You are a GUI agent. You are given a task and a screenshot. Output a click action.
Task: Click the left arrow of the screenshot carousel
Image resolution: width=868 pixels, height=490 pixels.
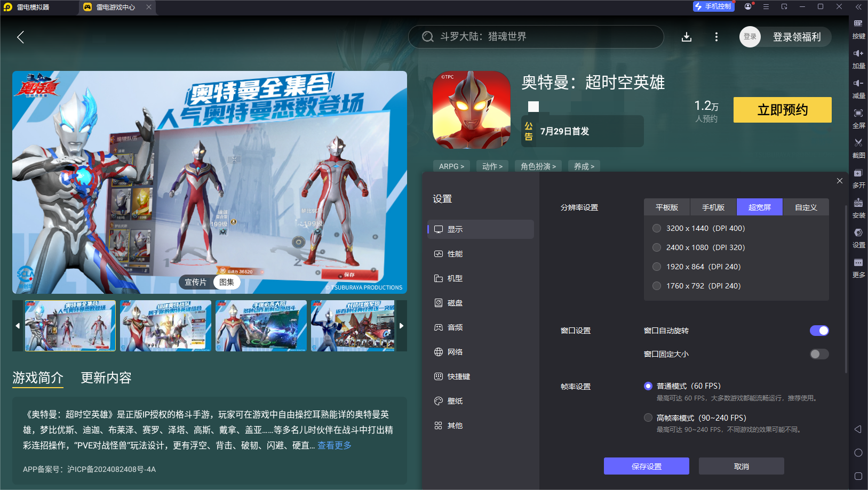pos(17,325)
